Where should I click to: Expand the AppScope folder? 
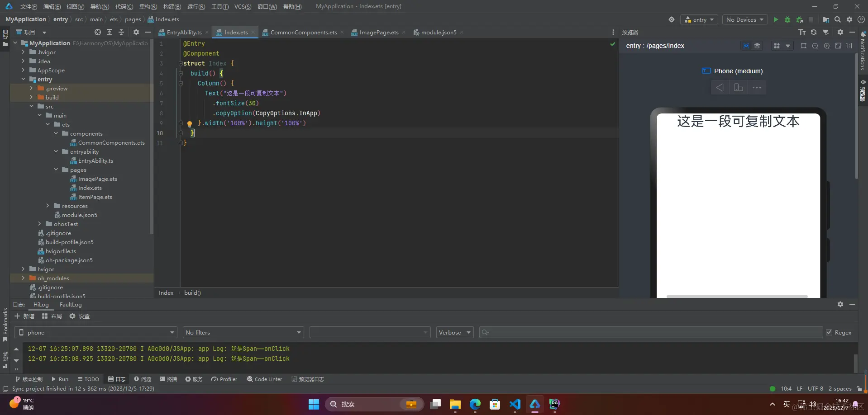[x=23, y=70]
